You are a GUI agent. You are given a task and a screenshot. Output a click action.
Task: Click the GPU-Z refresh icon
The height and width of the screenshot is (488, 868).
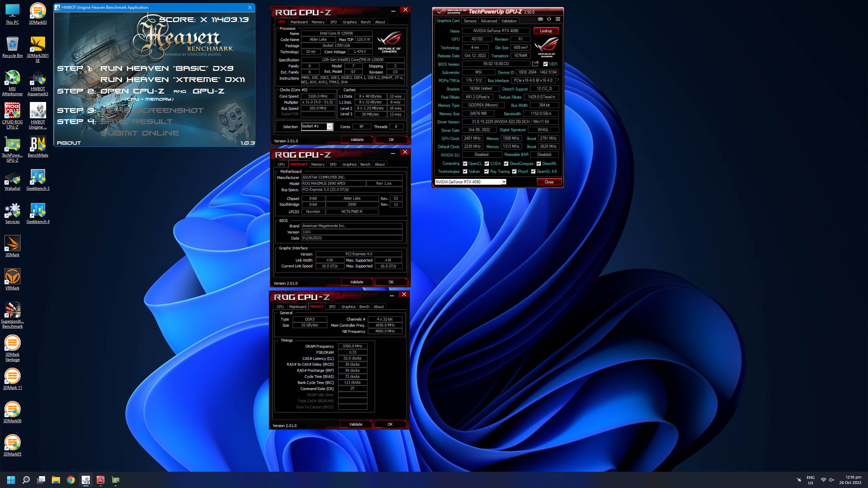pos(549,19)
